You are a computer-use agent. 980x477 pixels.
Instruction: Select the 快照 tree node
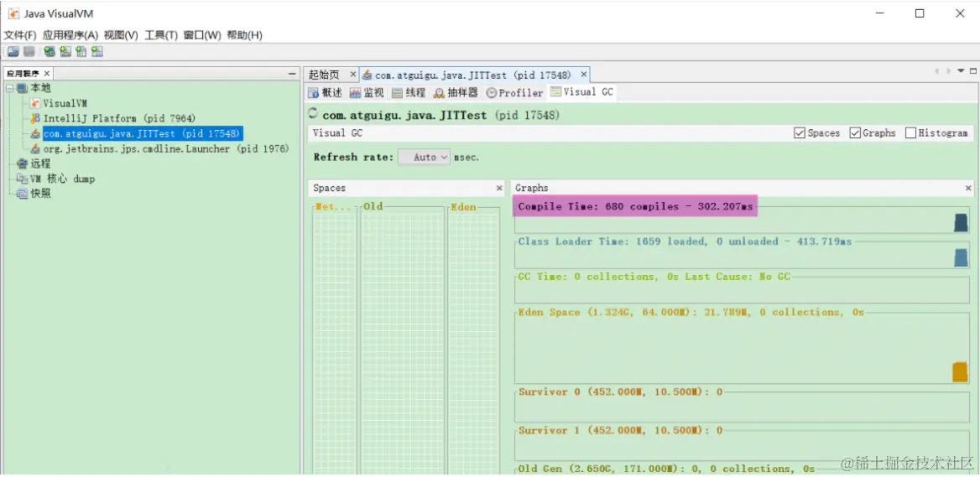[x=40, y=194]
